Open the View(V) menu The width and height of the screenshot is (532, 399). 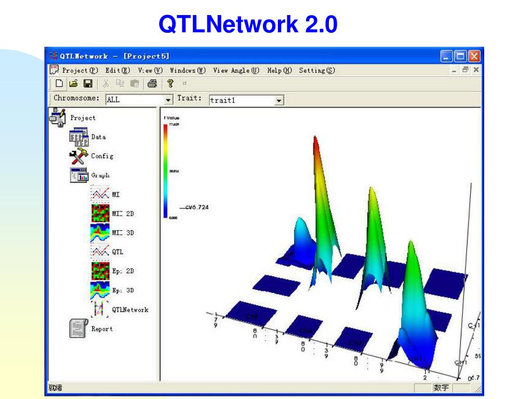pyautogui.click(x=150, y=70)
